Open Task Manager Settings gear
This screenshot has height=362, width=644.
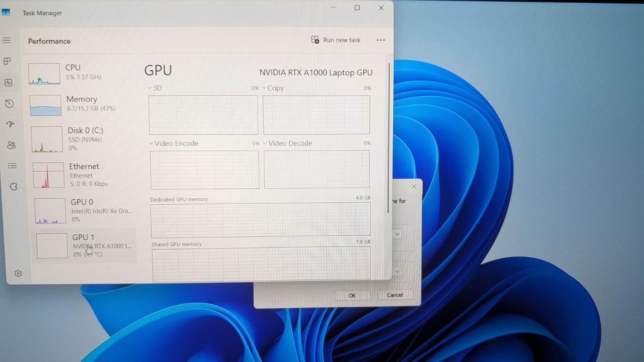18,274
